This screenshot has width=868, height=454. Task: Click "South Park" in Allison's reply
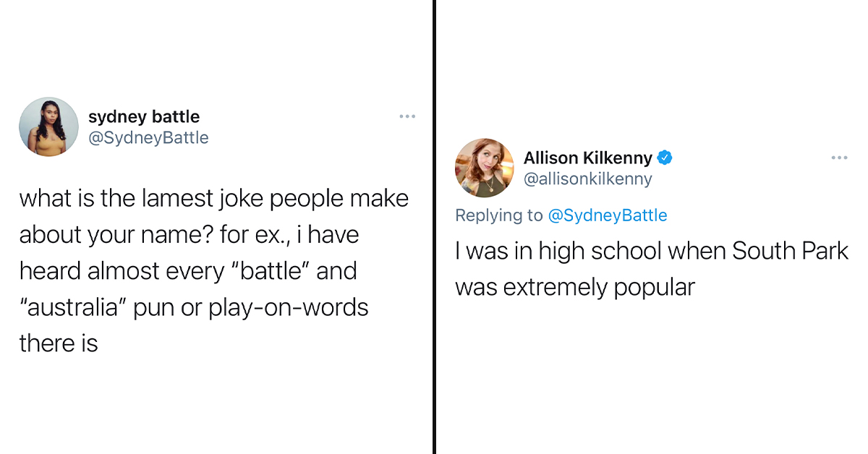coord(789,251)
